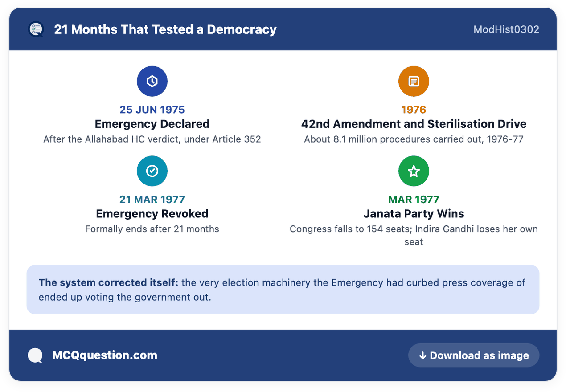Click the down arrow in Download button
The height and width of the screenshot is (392, 566).
click(422, 355)
